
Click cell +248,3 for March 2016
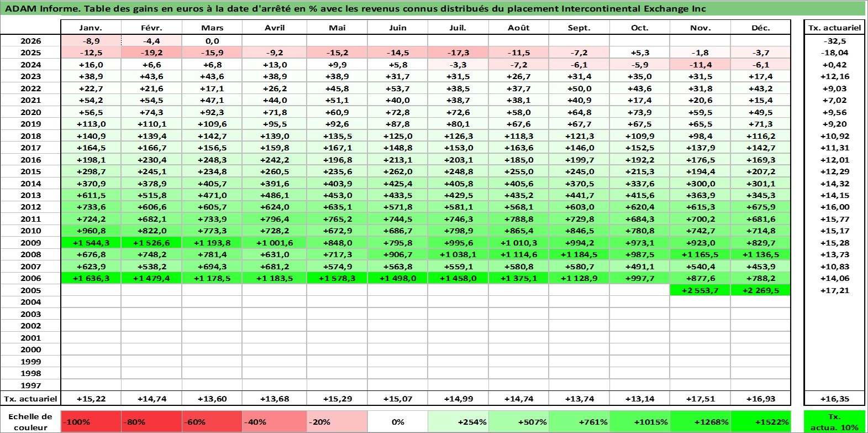point(212,160)
